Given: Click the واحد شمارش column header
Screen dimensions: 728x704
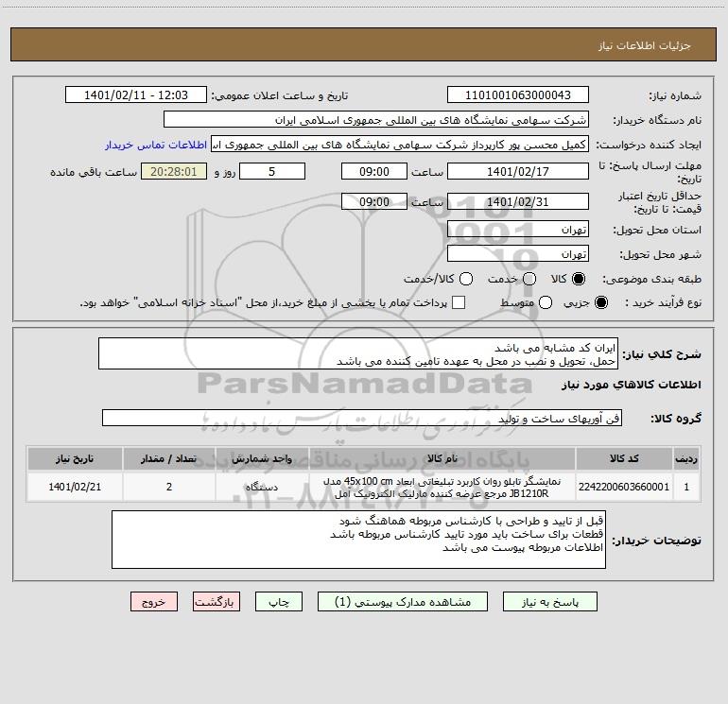Looking at the screenshot, I should pyautogui.click(x=262, y=458).
